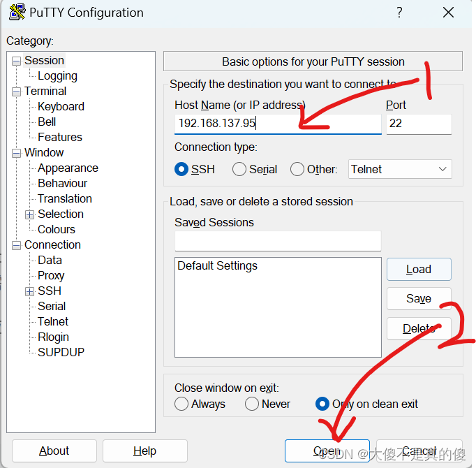Image resolution: width=476 pixels, height=468 pixels.
Task: Open the Features settings category
Action: tap(60, 138)
